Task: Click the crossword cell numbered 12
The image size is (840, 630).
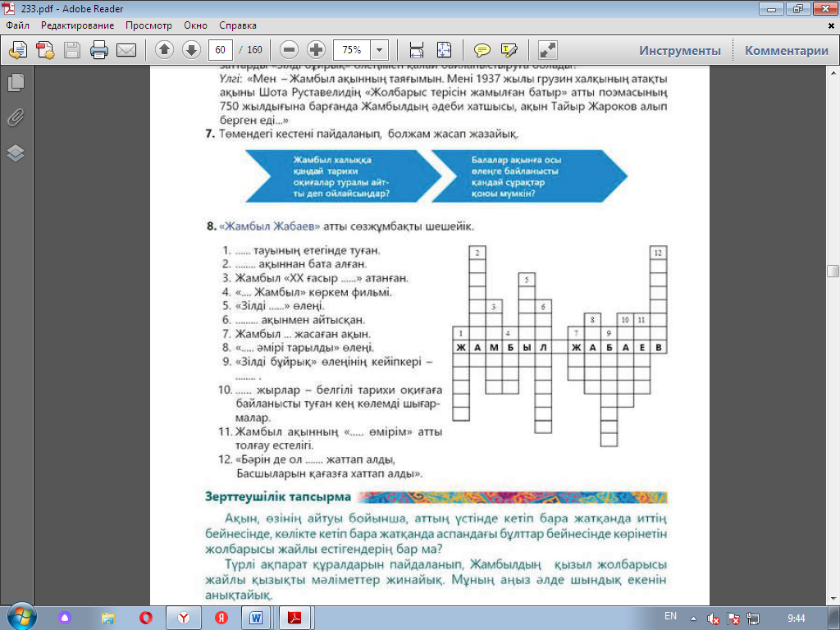Action: tap(658, 253)
